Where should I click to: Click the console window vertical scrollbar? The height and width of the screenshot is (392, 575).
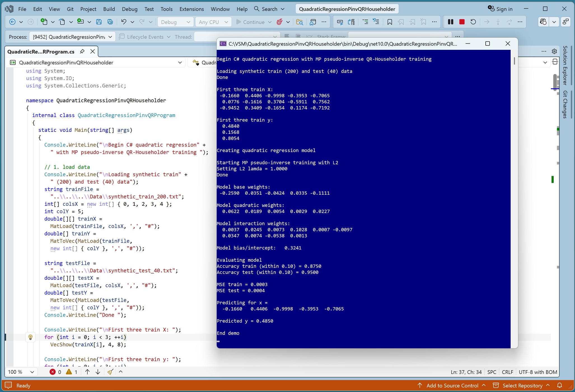click(514, 199)
